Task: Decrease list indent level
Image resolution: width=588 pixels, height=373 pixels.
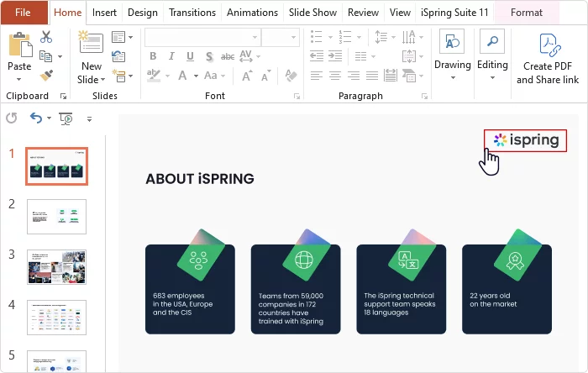Action: (317, 56)
